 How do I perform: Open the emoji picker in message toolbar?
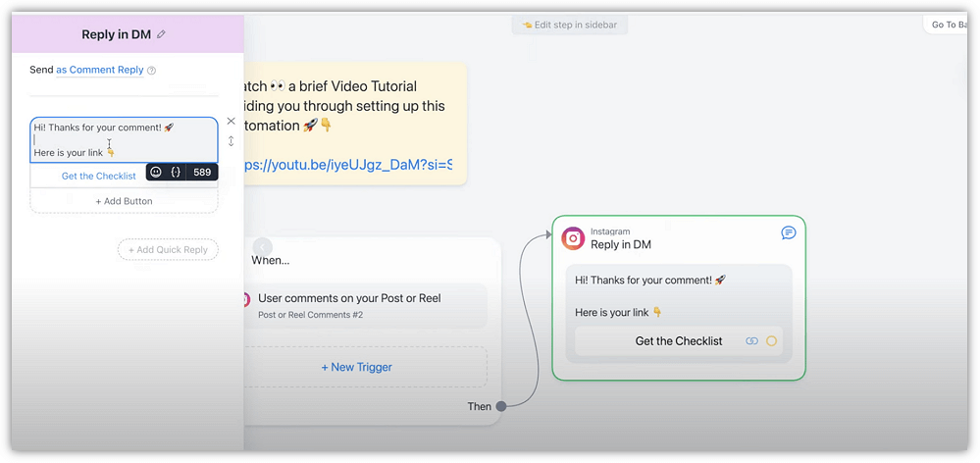pyautogui.click(x=156, y=172)
